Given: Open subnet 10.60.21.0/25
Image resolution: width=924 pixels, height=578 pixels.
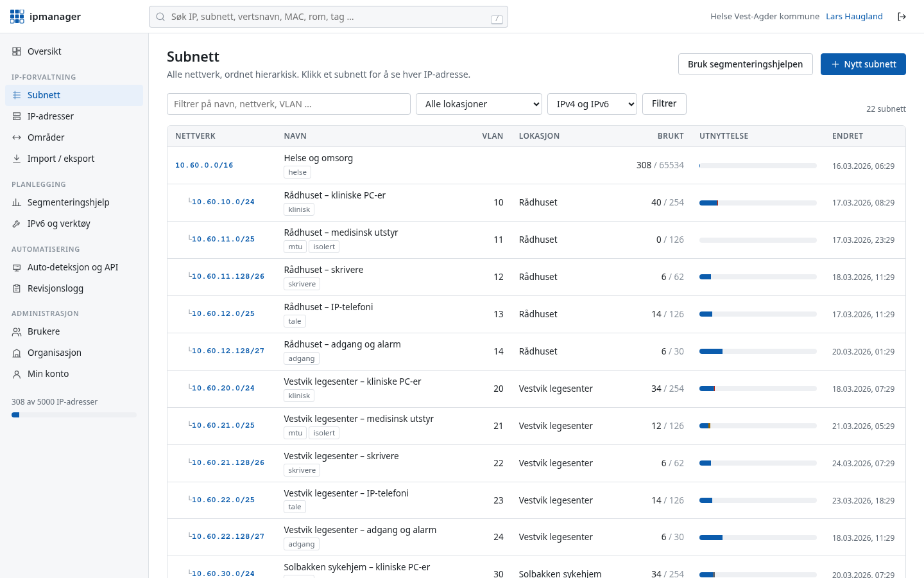Looking at the screenshot, I should point(223,426).
